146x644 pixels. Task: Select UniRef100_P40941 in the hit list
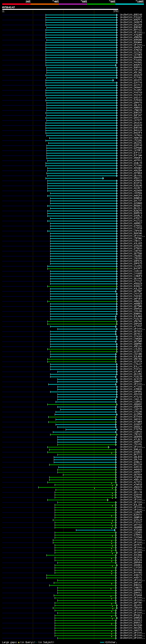click(x=131, y=63)
